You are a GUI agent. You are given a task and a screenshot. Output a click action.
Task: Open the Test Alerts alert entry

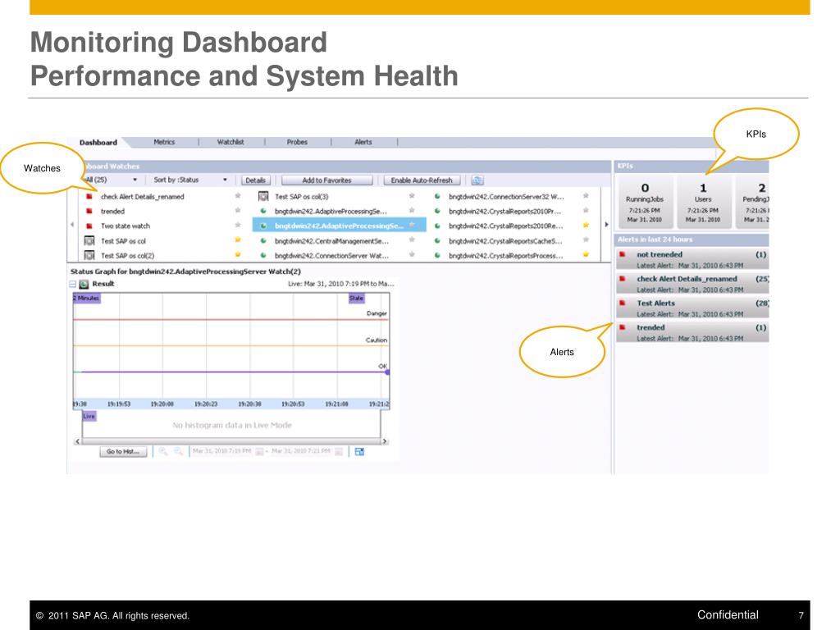(x=692, y=308)
